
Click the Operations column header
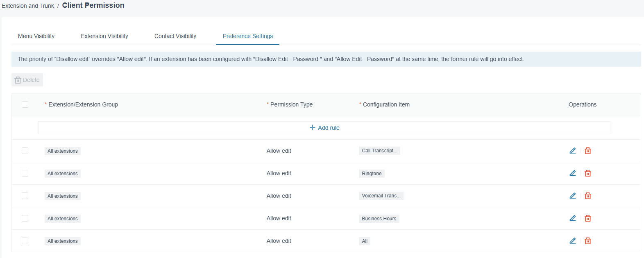[583, 104]
